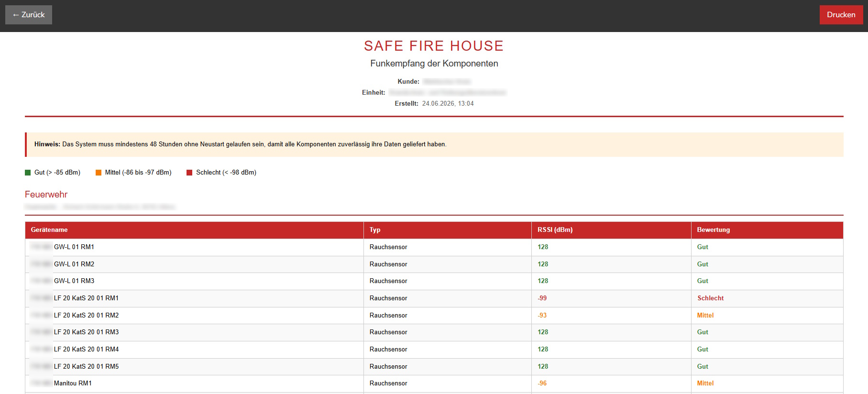The height and width of the screenshot is (394, 868).
Task: Click the red Drucken button
Action: tap(841, 15)
